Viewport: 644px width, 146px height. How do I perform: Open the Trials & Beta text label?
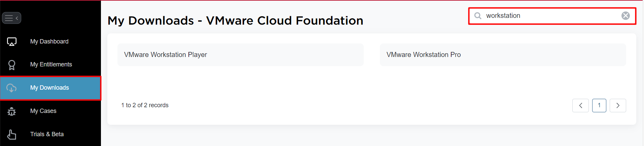pyautogui.click(x=47, y=134)
